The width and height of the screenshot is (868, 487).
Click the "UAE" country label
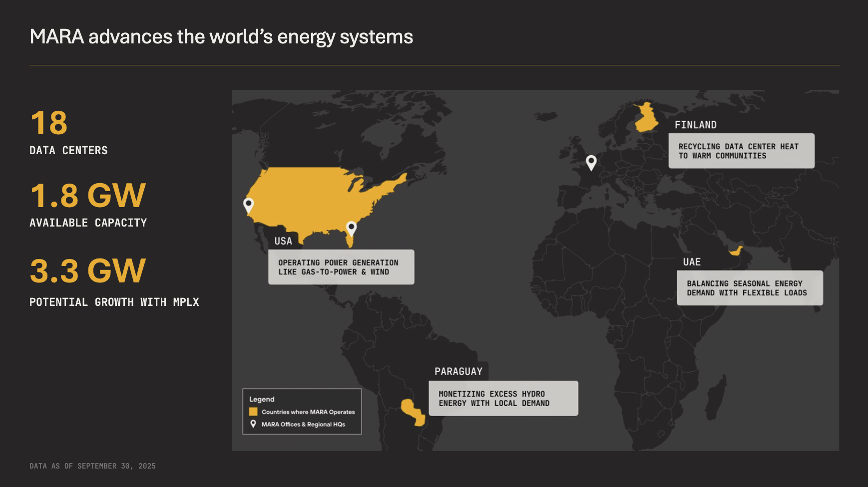(692, 262)
